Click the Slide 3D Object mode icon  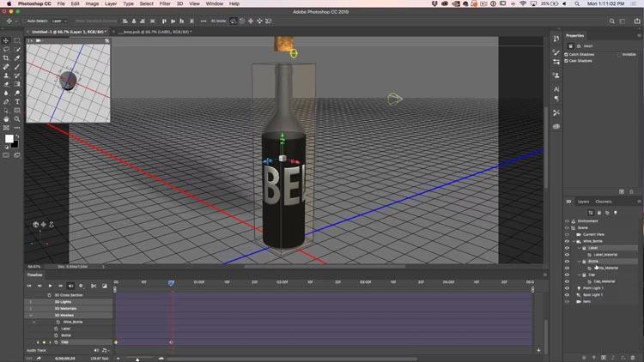click(259, 21)
